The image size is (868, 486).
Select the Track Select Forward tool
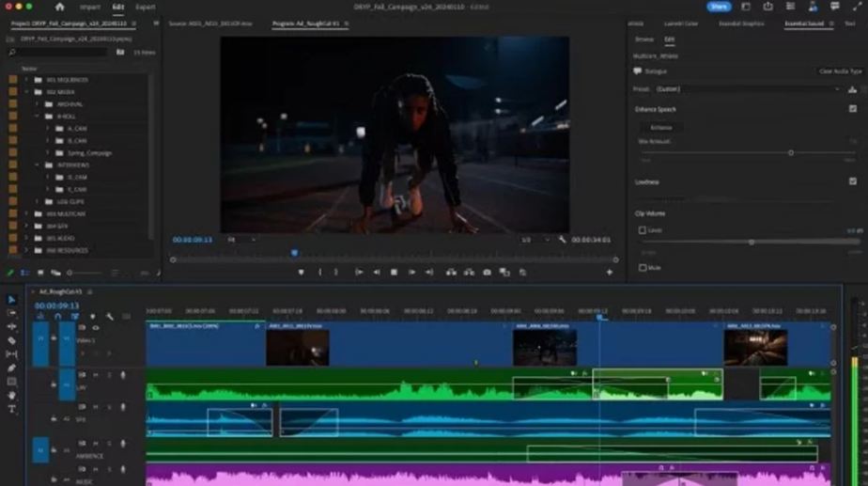(11, 313)
